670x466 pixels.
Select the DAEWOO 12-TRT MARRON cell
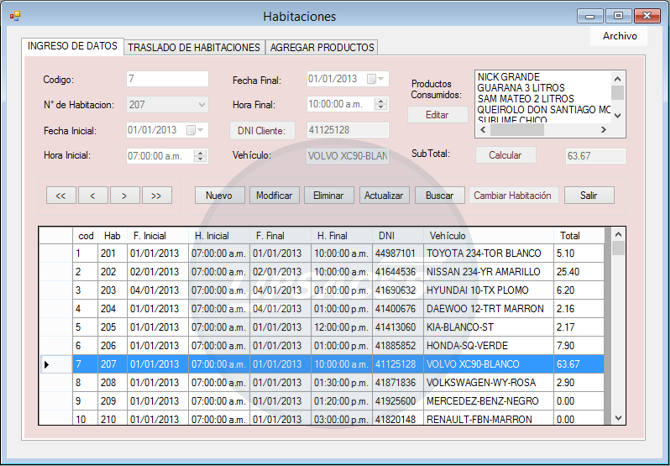[488, 308]
